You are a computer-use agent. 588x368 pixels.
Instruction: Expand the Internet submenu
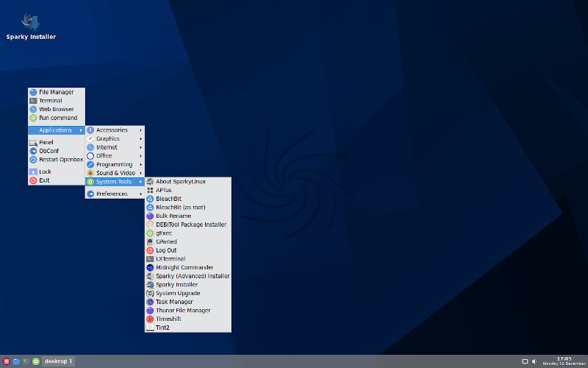click(x=115, y=148)
